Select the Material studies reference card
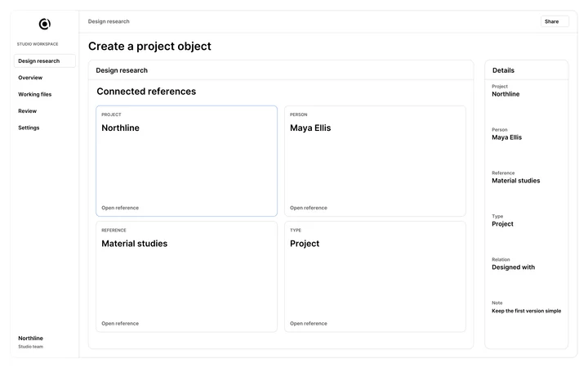Image resolution: width=588 pixels, height=368 pixels. point(186,276)
